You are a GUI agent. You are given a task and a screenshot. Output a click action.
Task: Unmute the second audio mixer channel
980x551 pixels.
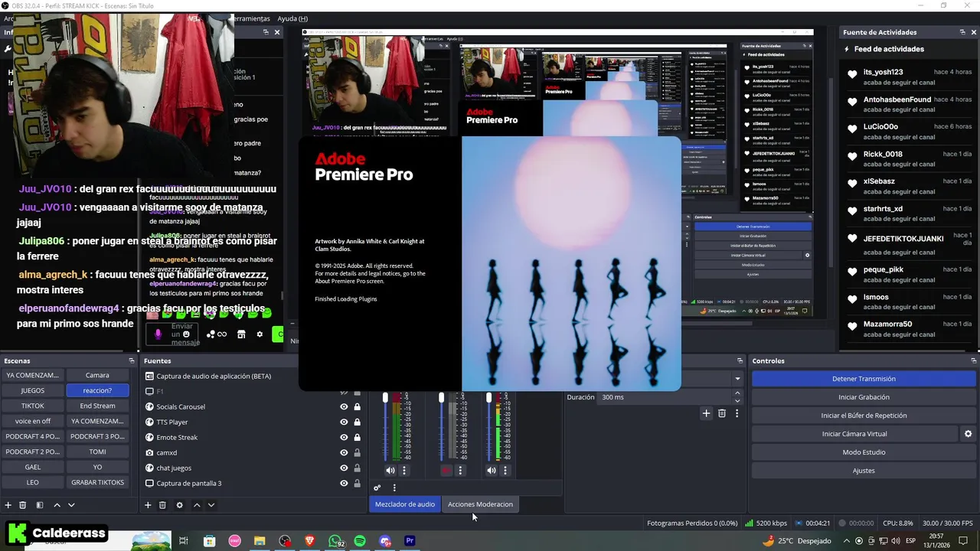446,471
